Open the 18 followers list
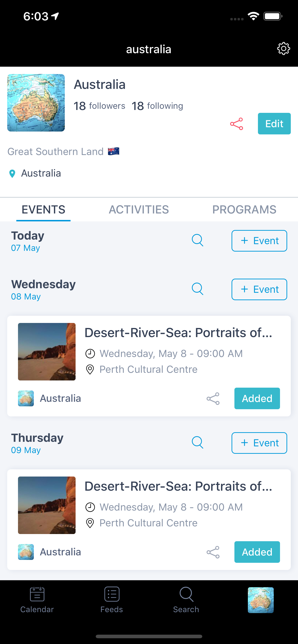The width and height of the screenshot is (298, 644). pos(99,106)
